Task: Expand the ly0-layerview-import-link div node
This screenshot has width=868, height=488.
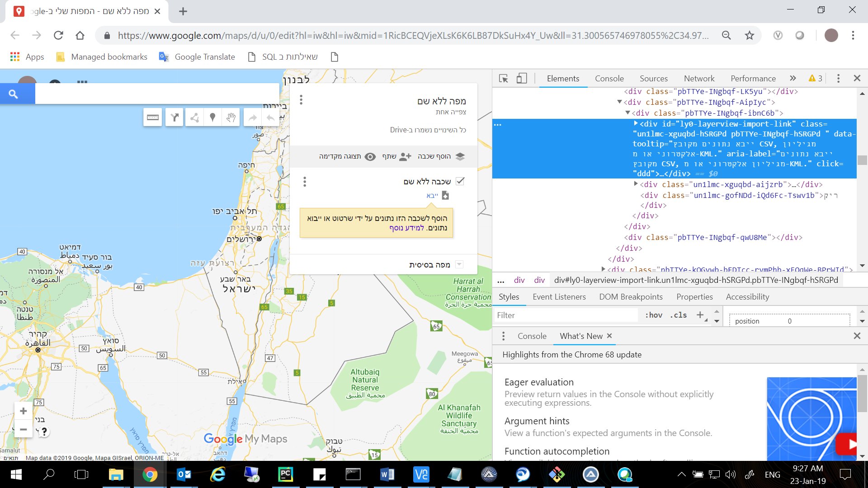Action: coord(636,123)
